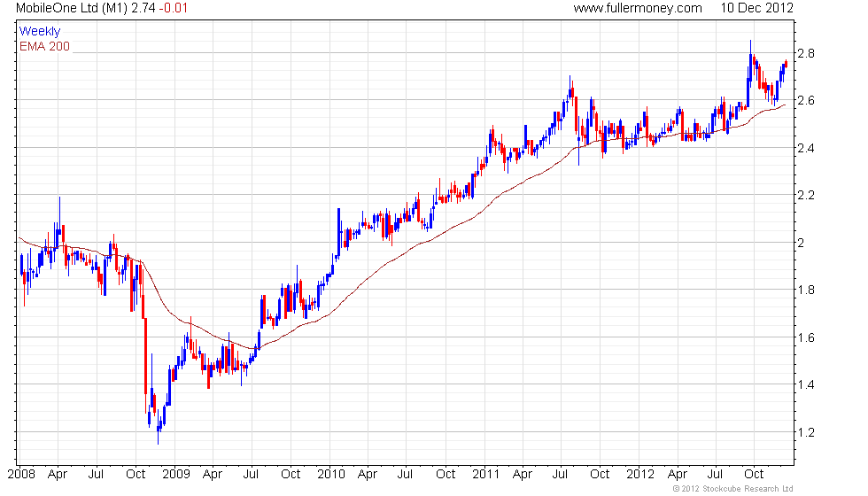The image size is (868, 496).
Task: Click the 2008 time axis label
Action: point(21,475)
